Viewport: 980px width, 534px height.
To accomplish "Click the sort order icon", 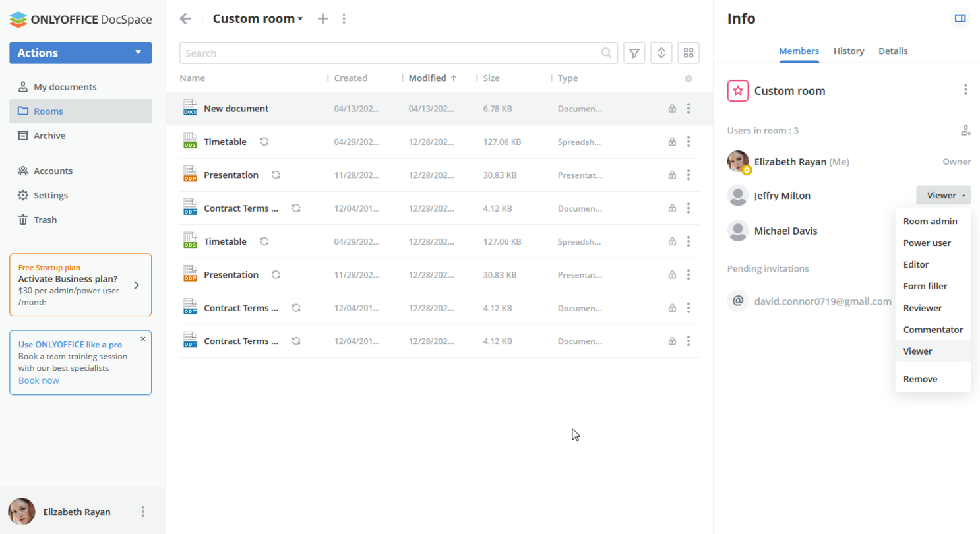I will tap(661, 53).
